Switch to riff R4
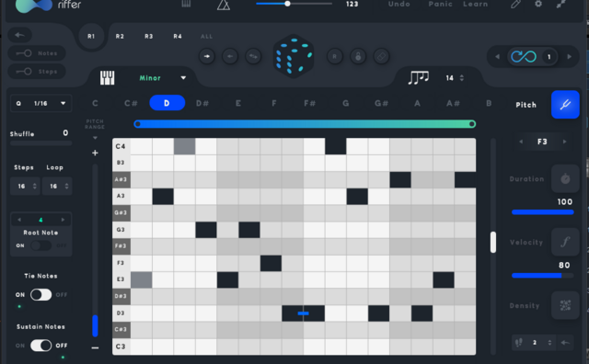 click(178, 36)
